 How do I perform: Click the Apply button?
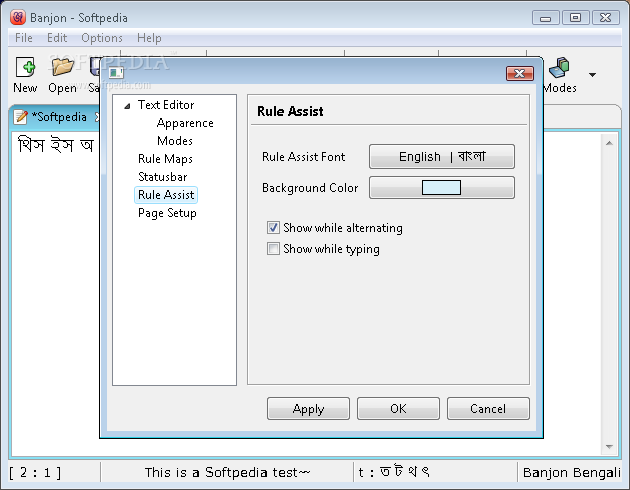pos(308,408)
